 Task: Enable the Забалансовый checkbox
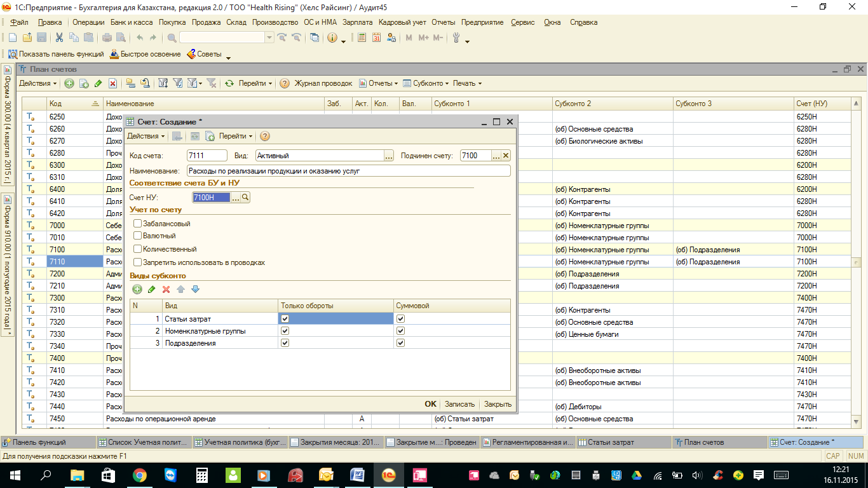pyautogui.click(x=137, y=224)
